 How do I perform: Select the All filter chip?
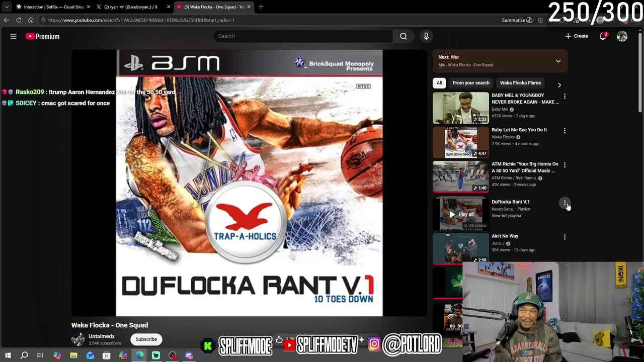point(439,83)
